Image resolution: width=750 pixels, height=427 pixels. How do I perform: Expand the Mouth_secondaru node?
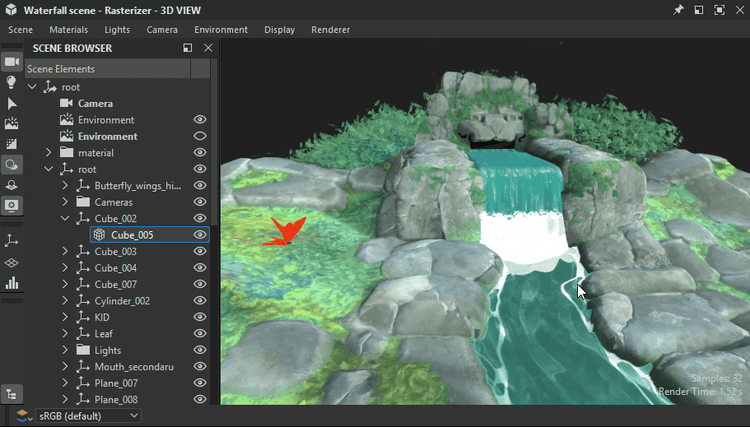click(65, 367)
